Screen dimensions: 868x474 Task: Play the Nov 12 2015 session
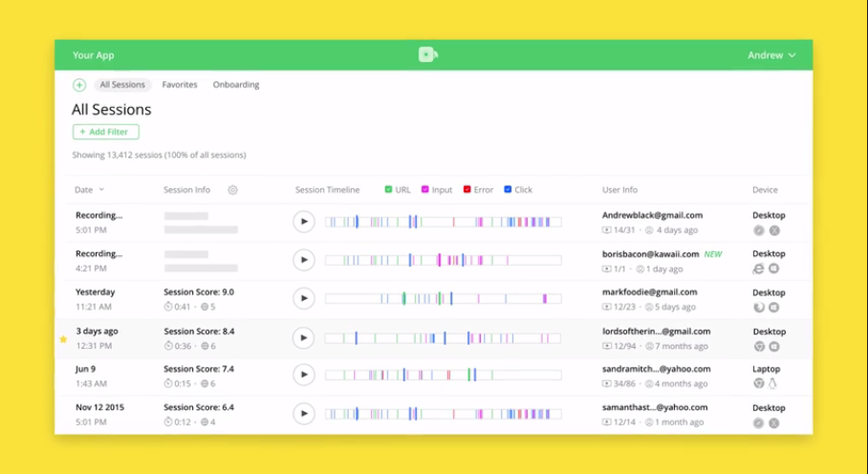pos(303,414)
